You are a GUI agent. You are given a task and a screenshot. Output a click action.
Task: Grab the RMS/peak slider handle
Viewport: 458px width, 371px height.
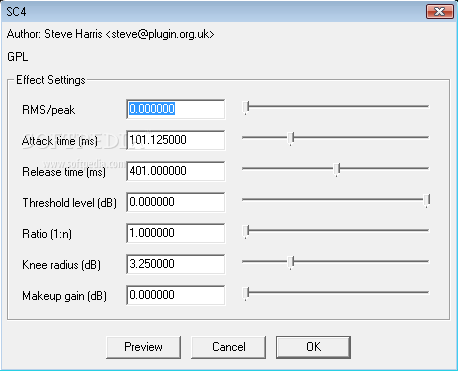(x=246, y=108)
